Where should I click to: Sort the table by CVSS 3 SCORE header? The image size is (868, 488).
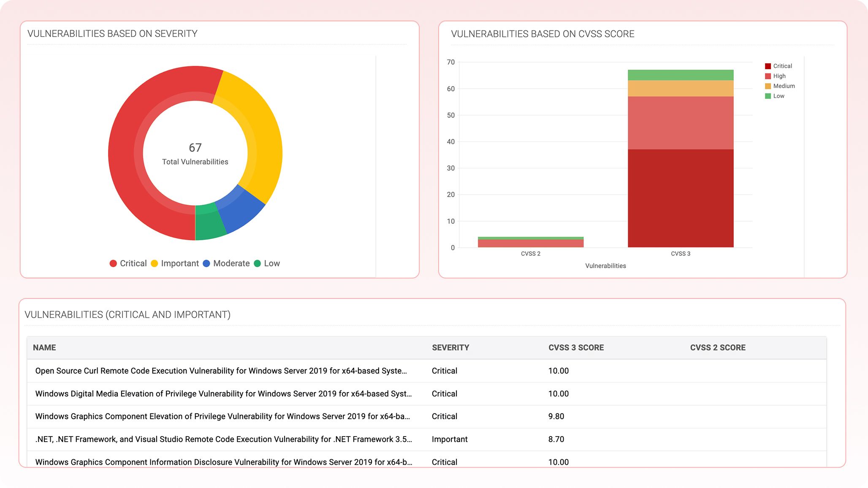coord(576,347)
